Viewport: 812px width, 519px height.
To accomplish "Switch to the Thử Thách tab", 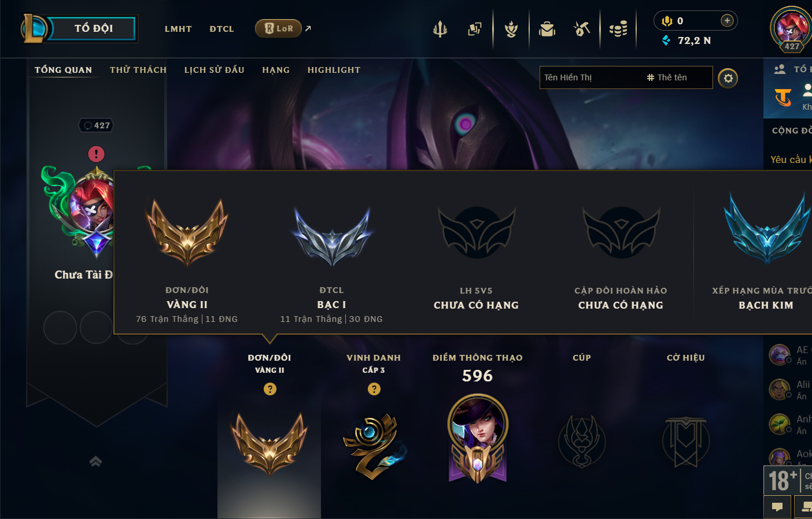I will click(x=138, y=70).
